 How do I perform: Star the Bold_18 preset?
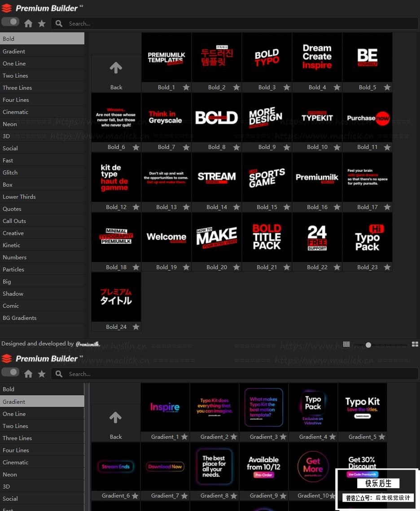tap(136, 267)
